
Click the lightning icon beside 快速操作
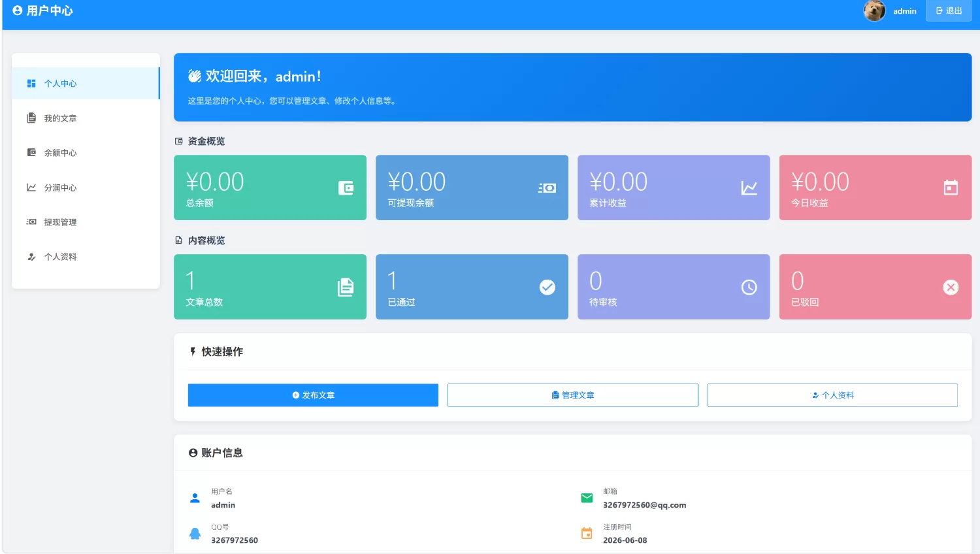[x=193, y=351]
